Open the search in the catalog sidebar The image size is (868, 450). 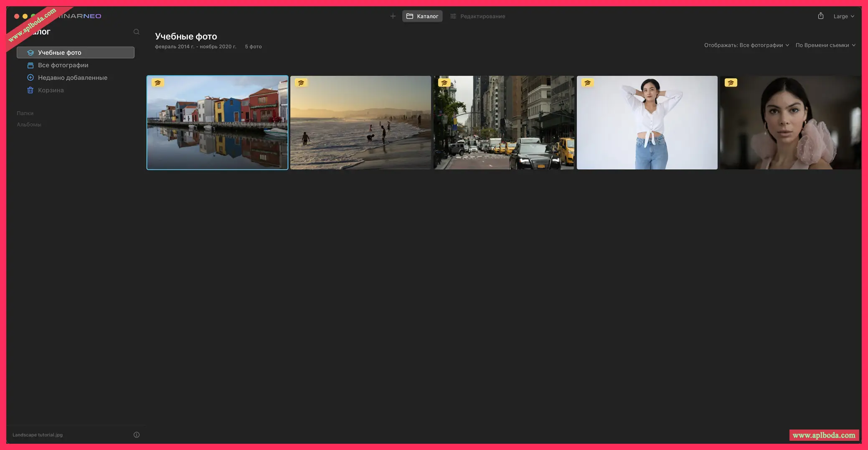click(x=137, y=31)
